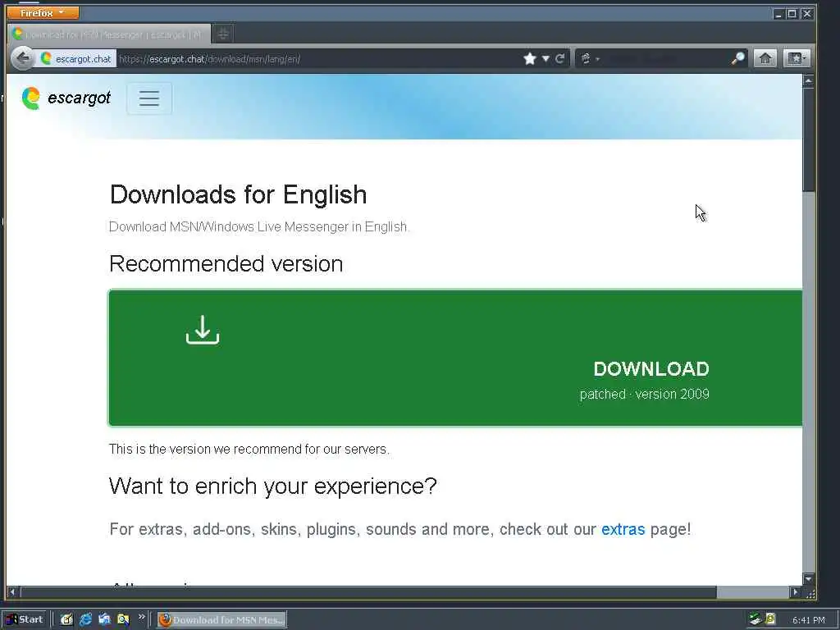Select Firefox taskbar button Download for MSN
The image size is (840, 630).
tap(221, 620)
